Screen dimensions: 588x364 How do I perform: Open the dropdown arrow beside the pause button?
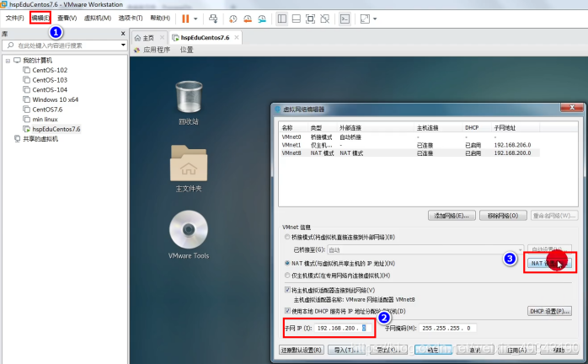[195, 19]
